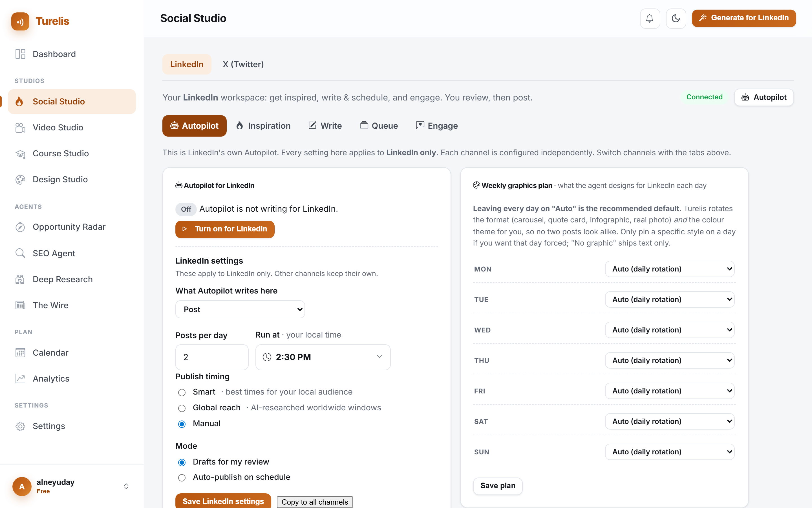Open the Run at time dropdown
This screenshot has height=508, width=812.
coord(323,357)
